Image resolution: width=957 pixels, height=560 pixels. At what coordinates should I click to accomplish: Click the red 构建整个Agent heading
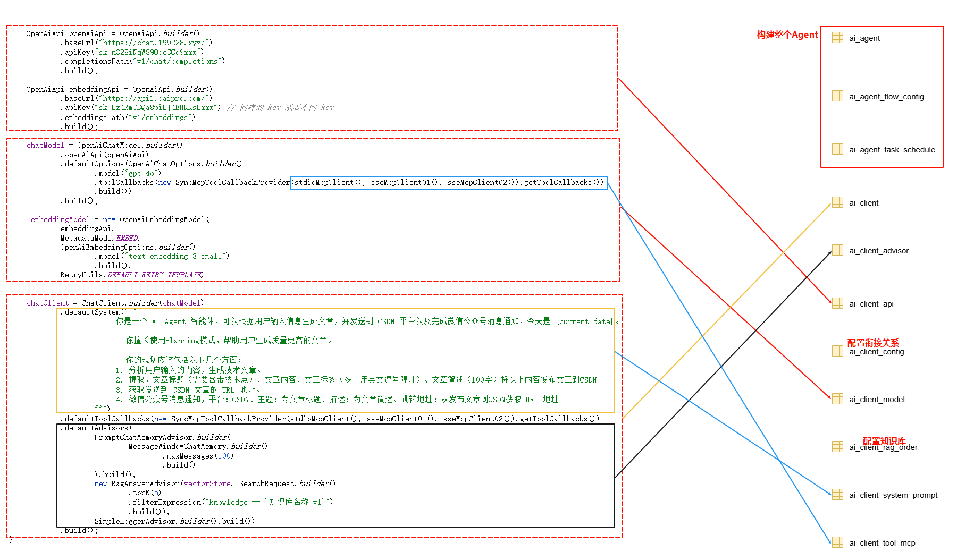(787, 35)
